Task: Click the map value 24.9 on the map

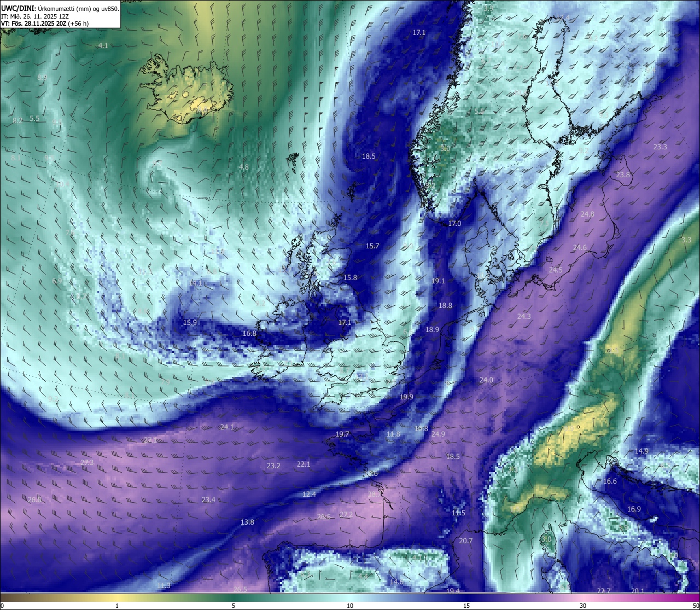Action: [438, 434]
